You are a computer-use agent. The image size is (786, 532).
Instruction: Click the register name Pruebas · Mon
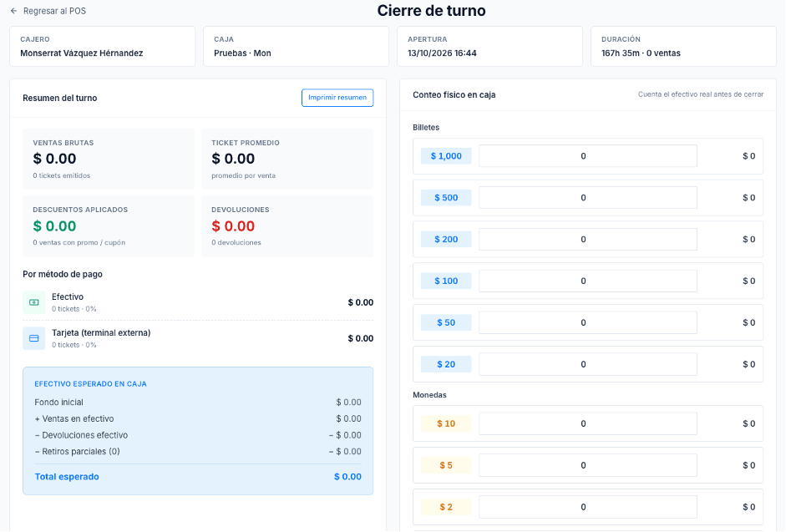point(242,53)
